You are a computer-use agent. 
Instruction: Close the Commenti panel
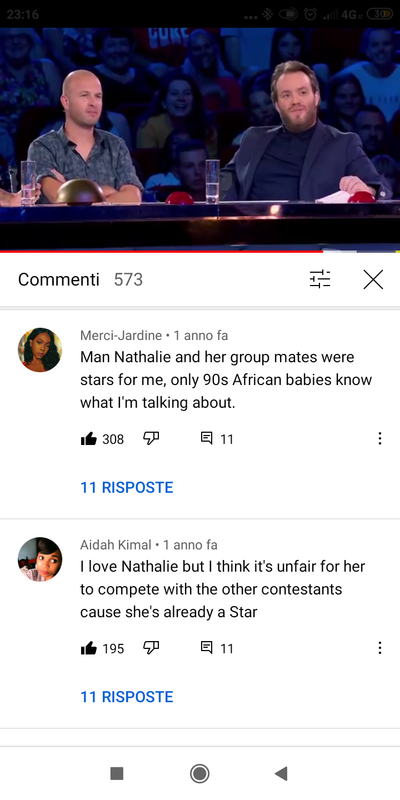tap(373, 280)
